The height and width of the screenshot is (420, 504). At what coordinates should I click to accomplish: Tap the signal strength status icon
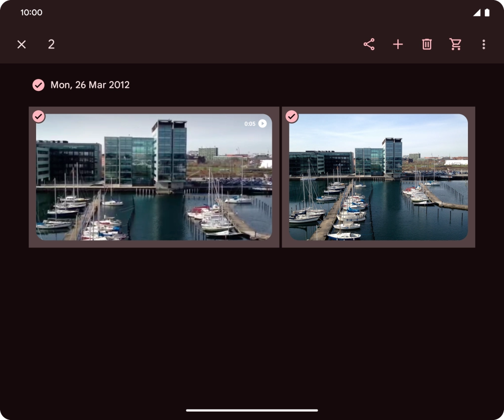click(x=476, y=13)
